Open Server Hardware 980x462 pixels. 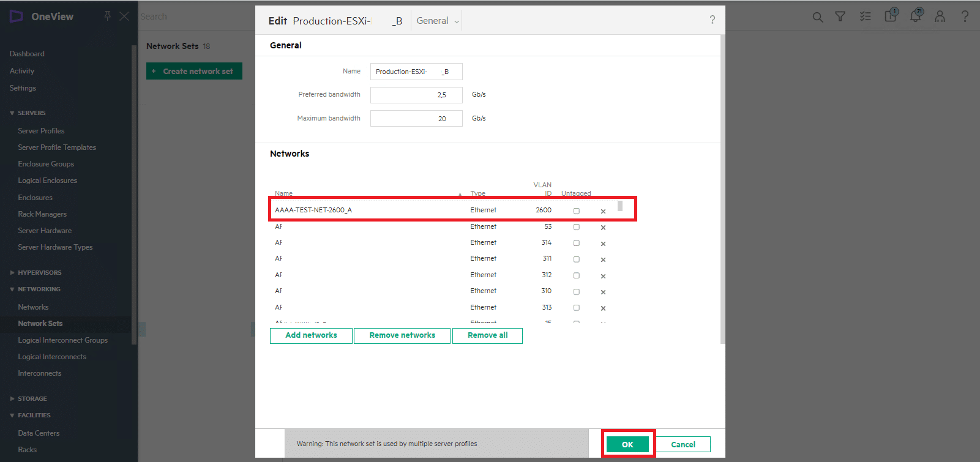(x=45, y=231)
